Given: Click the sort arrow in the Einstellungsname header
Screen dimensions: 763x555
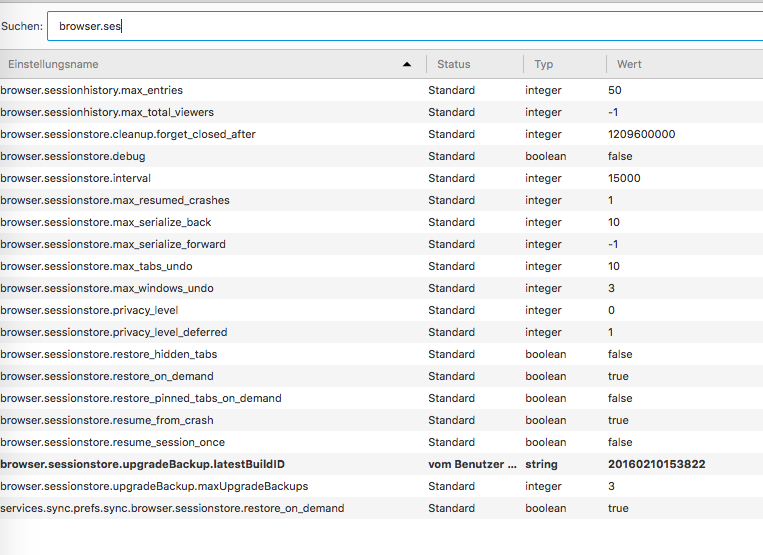Looking at the screenshot, I should [x=407, y=64].
